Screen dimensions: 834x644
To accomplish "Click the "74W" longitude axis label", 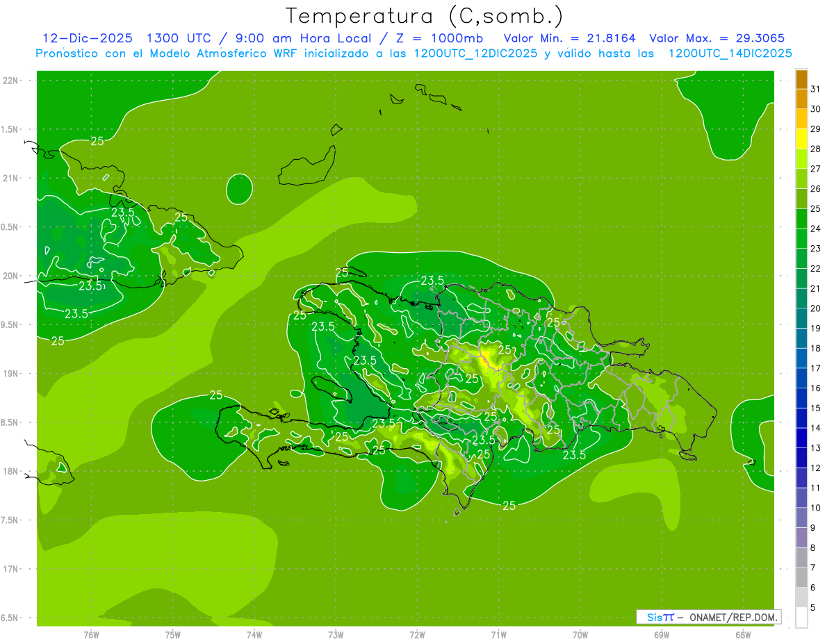I will point(254,635).
